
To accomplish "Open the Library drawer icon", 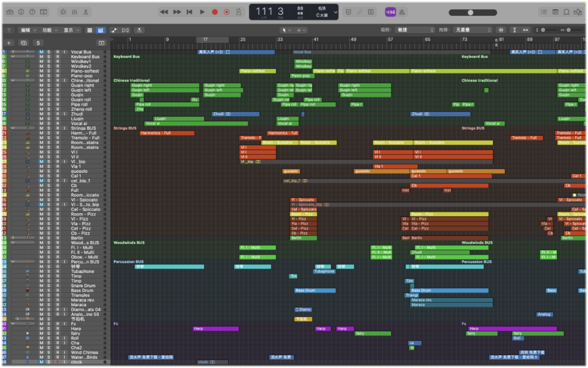I will [10, 12].
